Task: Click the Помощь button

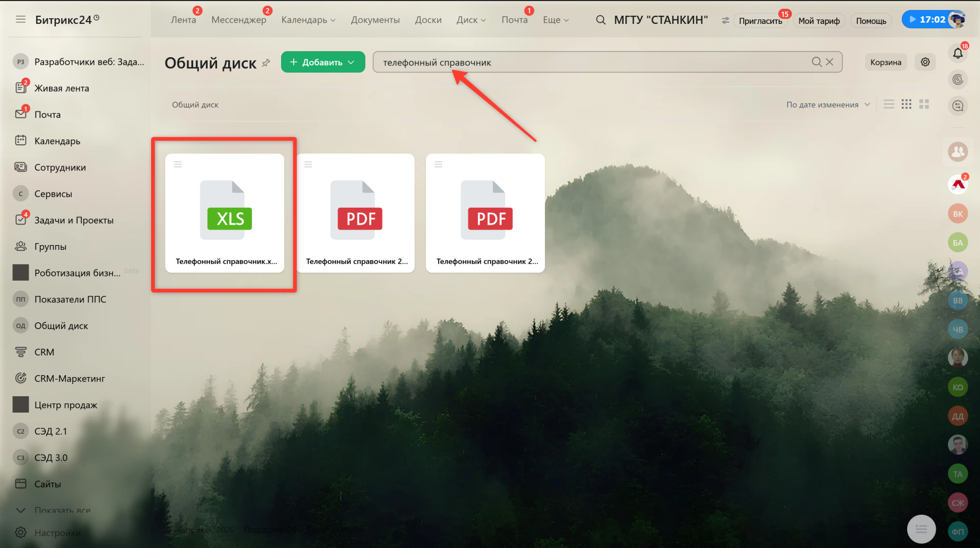Action: tap(871, 20)
